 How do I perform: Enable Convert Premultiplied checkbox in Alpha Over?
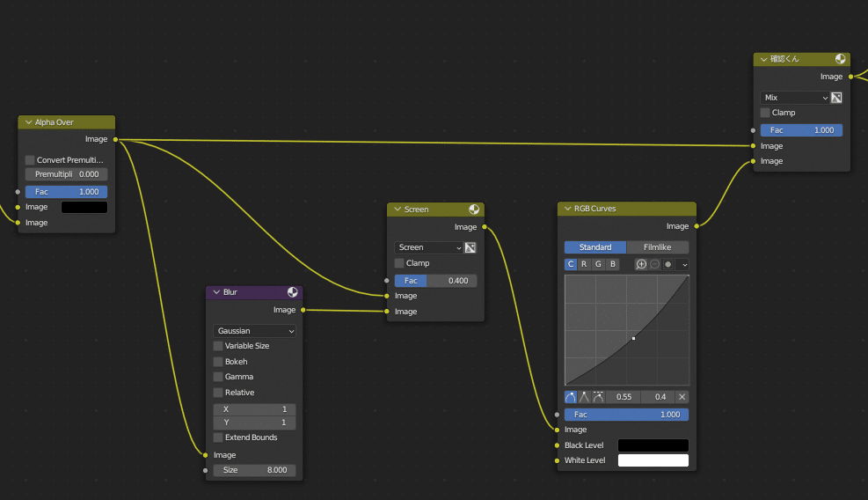click(30, 160)
